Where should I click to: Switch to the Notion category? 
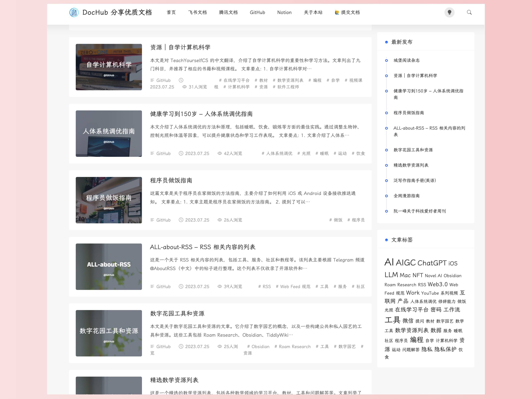[x=284, y=12]
